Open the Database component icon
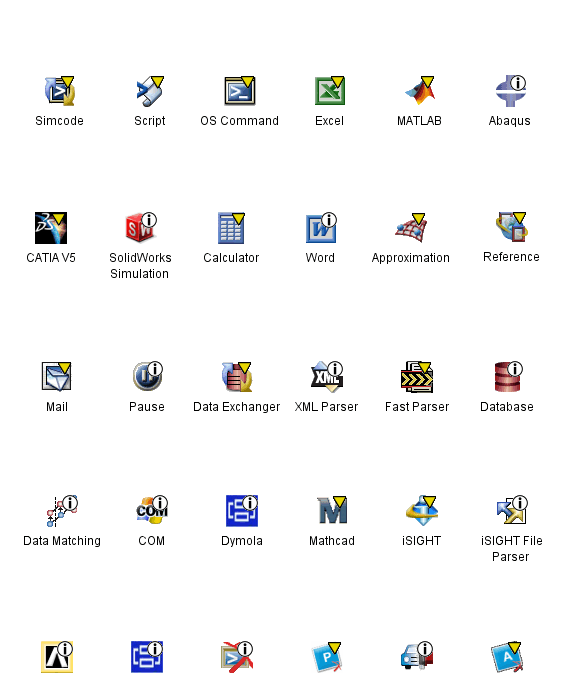This screenshot has width=565, height=675. pyautogui.click(x=508, y=377)
